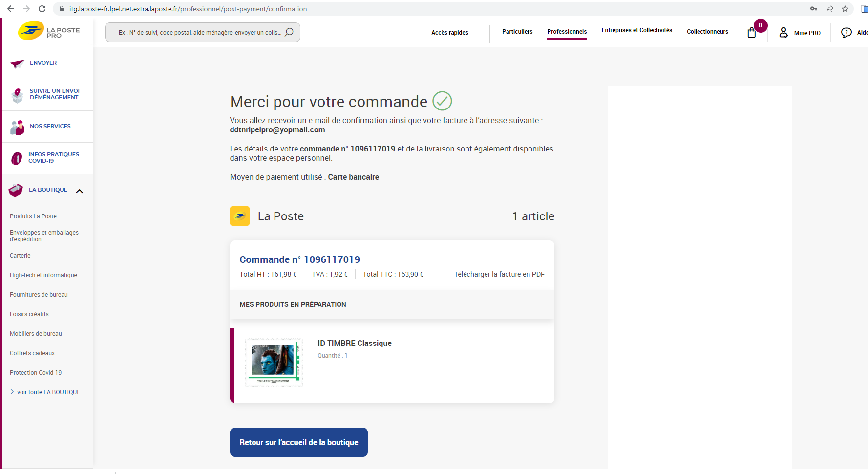Open the shopping cart icon

click(x=752, y=33)
